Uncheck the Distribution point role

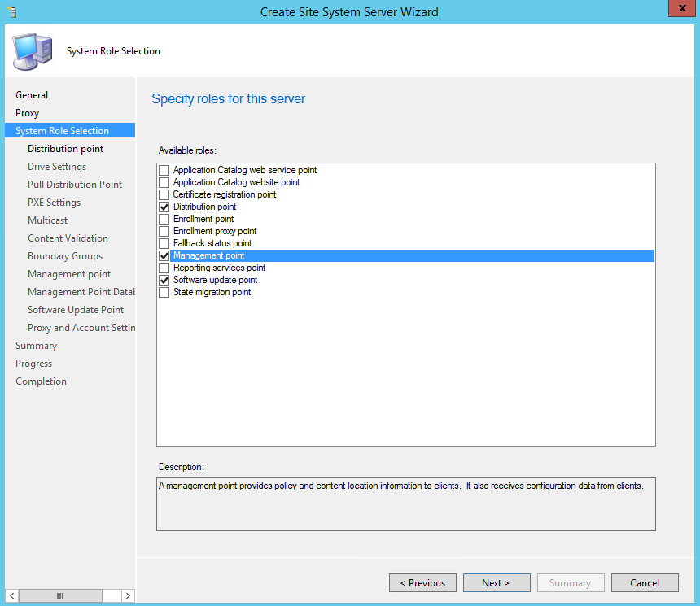point(164,207)
